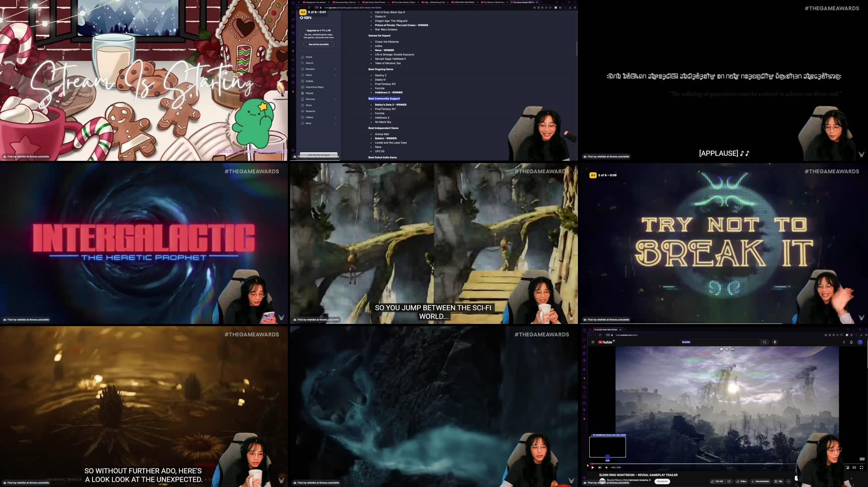Switch to the Intergalactic browser tab
The width and height of the screenshot is (868, 487).
(x=316, y=2)
